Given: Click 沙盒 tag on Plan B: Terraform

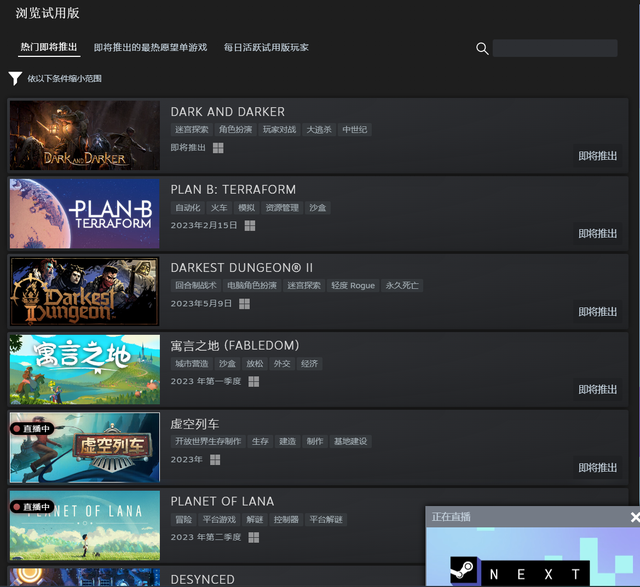Looking at the screenshot, I should click(318, 208).
